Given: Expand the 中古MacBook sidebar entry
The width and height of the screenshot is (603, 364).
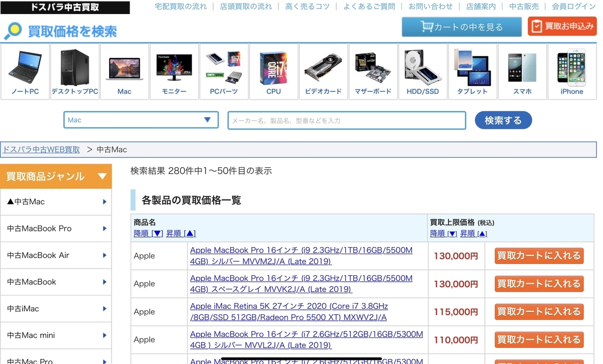Looking at the screenshot, I should 56,282.
